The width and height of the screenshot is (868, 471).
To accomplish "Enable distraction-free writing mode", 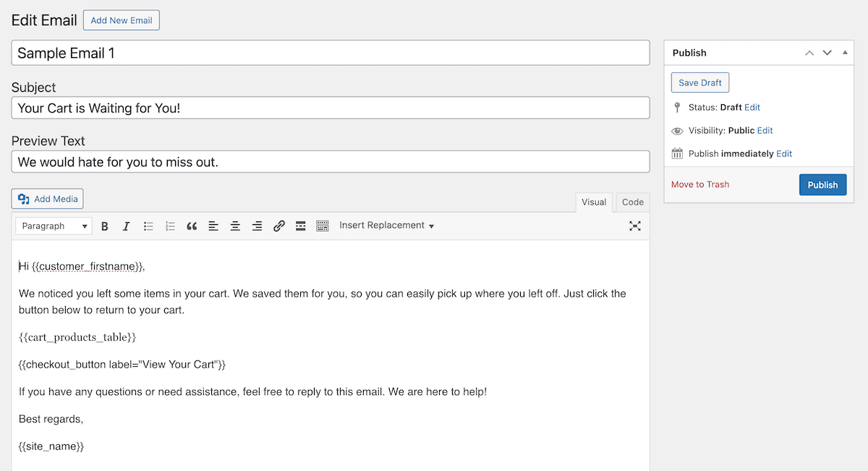I will click(x=635, y=226).
